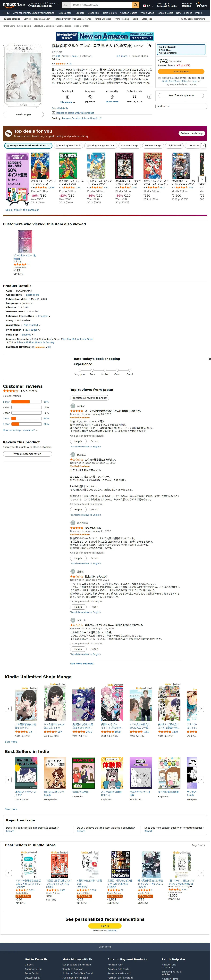Click 1 star rating bar
The width and height of the screenshot is (211, 980).
coord(26,424)
